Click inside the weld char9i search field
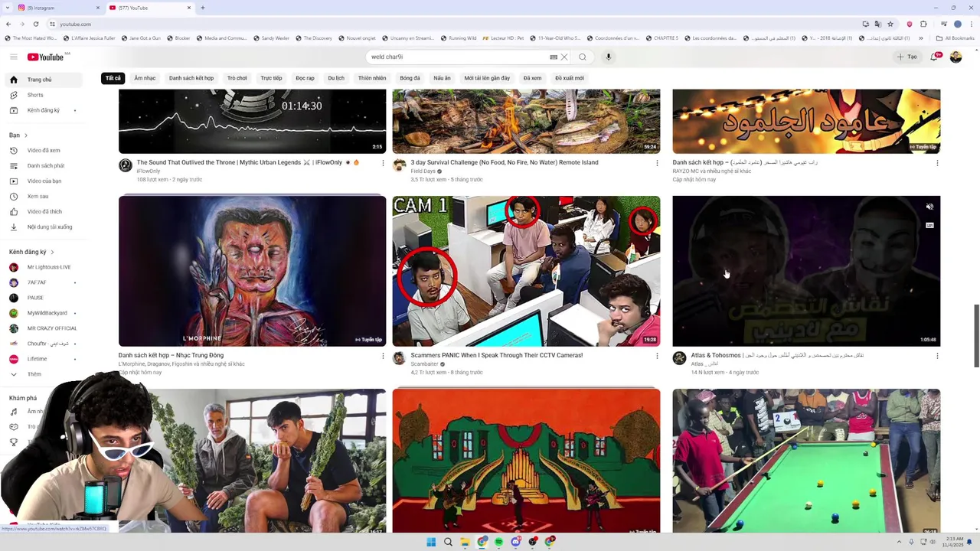Viewport: 980px width, 551px height. (459, 57)
